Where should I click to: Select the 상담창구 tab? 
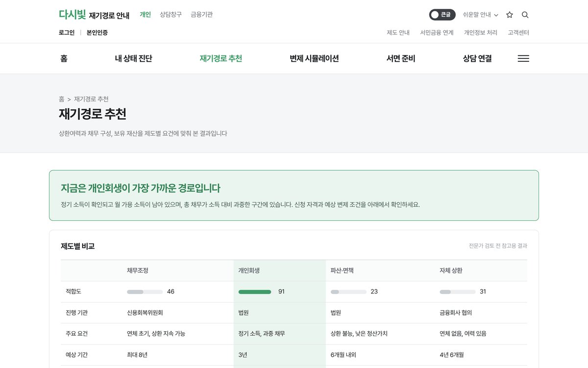coord(171,15)
